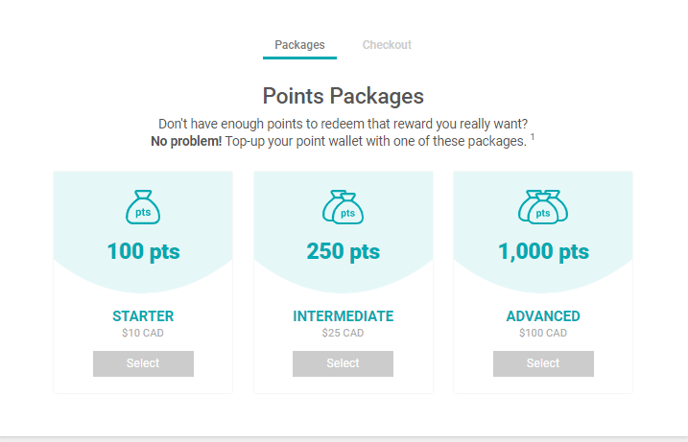Click the footnote 1 superscript
Viewport: 688px width, 442px height.
pyautogui.click(x=532, y=137)
